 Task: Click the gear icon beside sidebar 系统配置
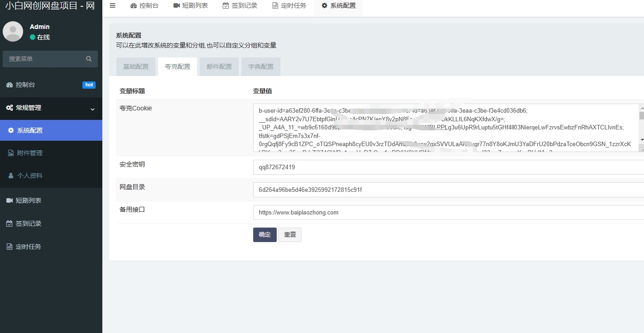click(x=11, y=130)
